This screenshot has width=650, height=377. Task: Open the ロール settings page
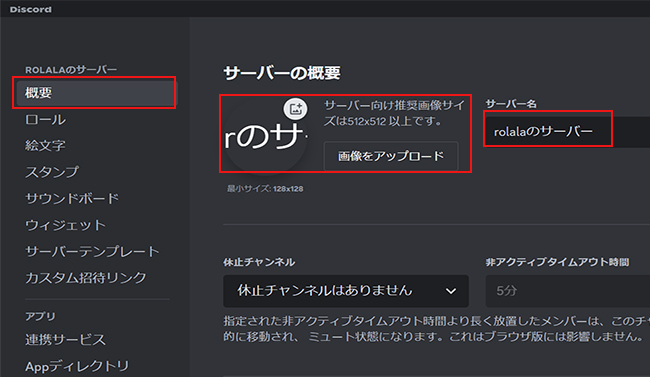coord(46,119)
